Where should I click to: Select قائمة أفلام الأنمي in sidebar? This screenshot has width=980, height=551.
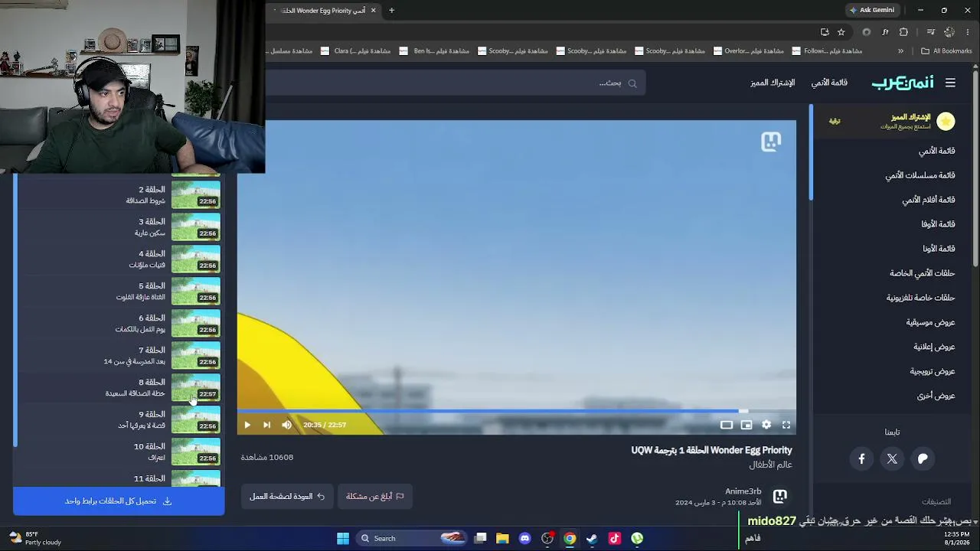point(928,200)
